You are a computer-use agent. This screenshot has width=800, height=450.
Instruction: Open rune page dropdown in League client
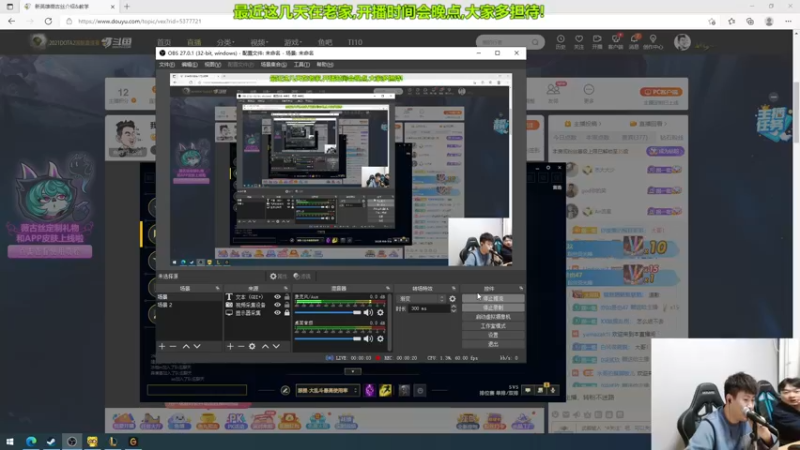pyautogui.click(x=327, y=390)
